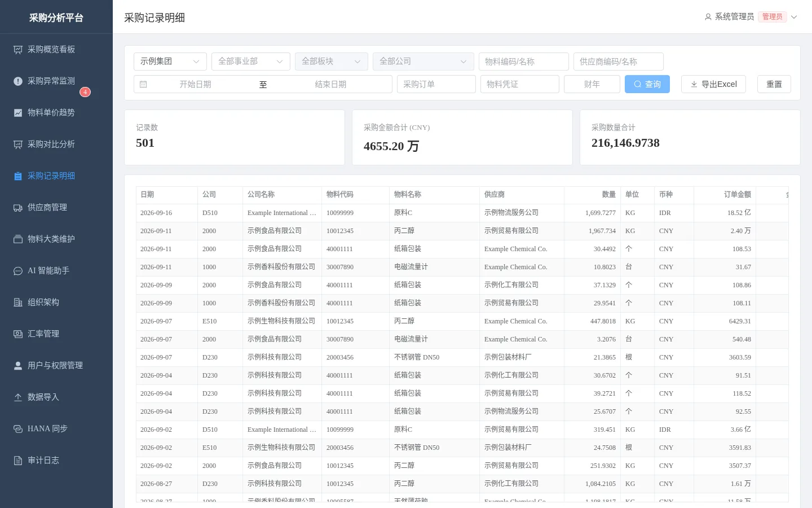
Task: Click the 结束日期 end date field
Action: [331, 84]
